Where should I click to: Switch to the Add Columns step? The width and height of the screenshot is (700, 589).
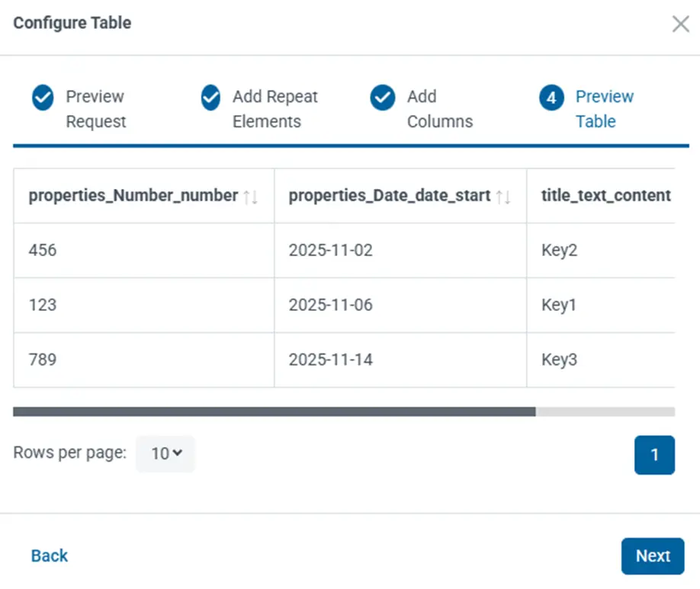(439, 109)
